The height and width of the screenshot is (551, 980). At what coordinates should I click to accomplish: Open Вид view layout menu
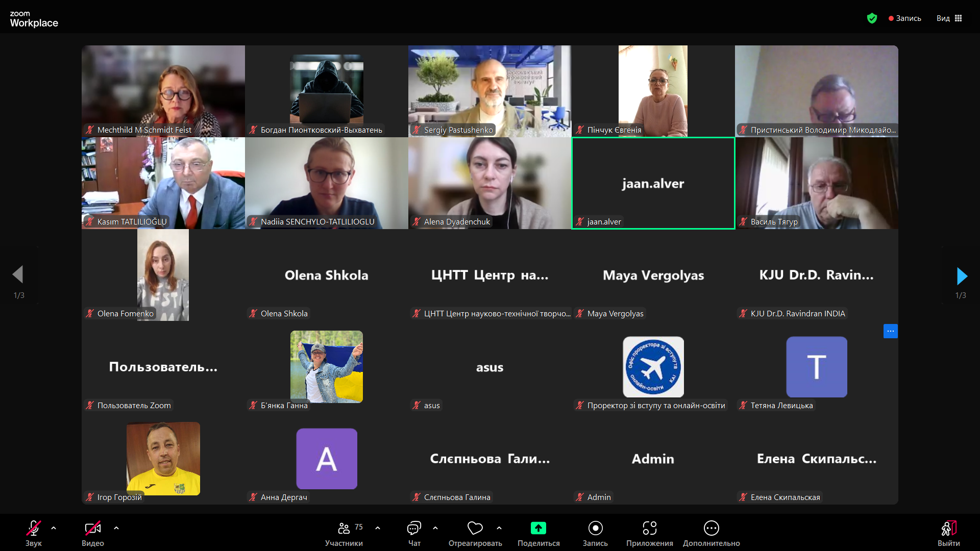click(949, 18)
